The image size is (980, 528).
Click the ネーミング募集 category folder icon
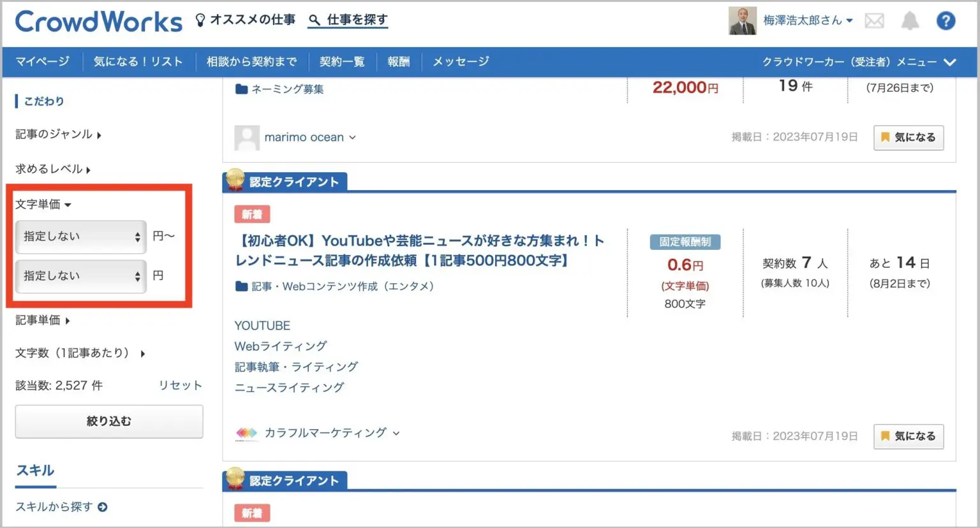point(241,89)
